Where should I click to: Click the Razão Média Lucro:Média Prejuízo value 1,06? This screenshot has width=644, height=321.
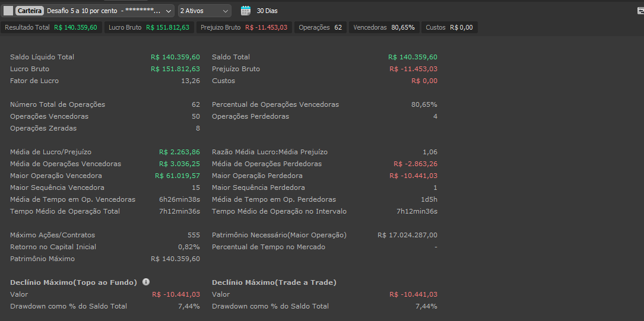coord(430,152)
